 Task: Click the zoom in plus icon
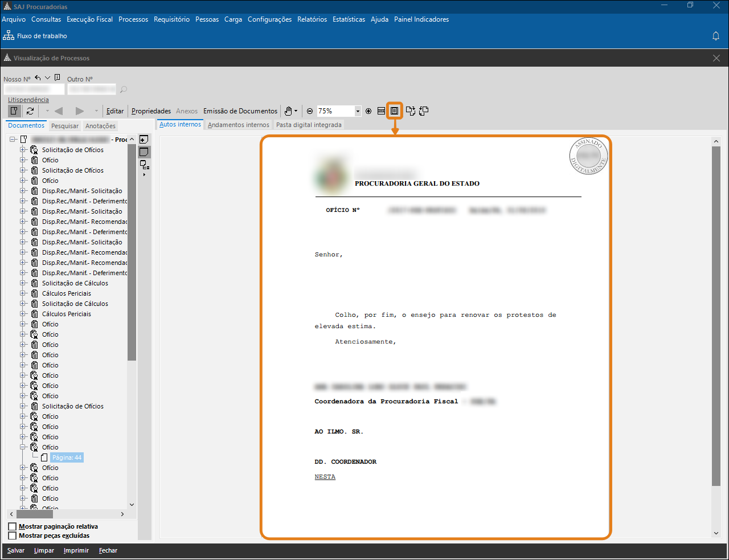point(368,111)
